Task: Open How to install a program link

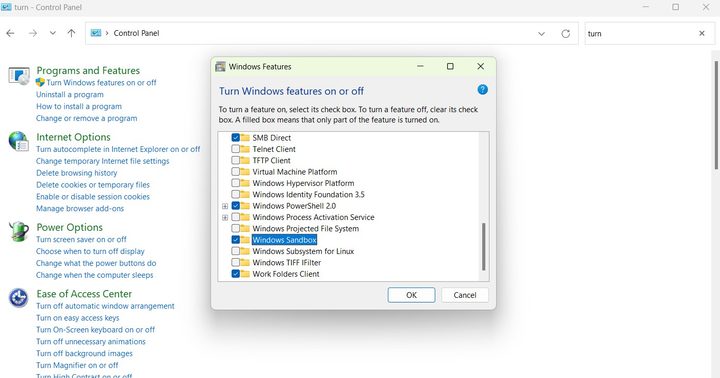Action: (79, 106)
